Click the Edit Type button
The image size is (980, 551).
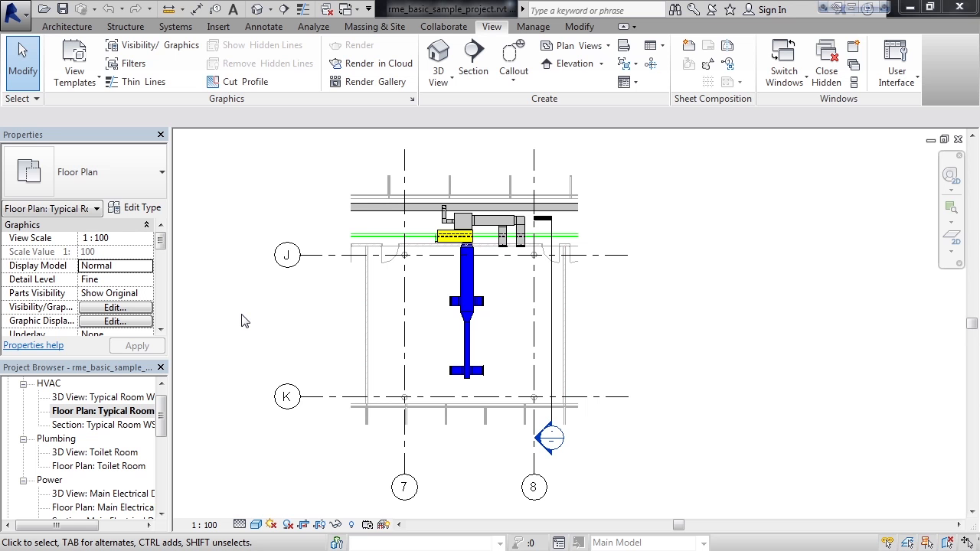point(135,207)
